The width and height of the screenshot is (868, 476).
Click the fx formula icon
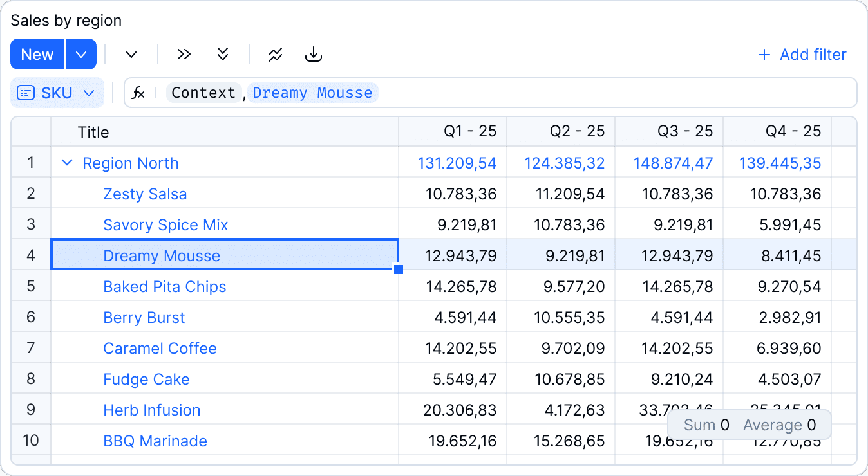click(x=138, y=93)
